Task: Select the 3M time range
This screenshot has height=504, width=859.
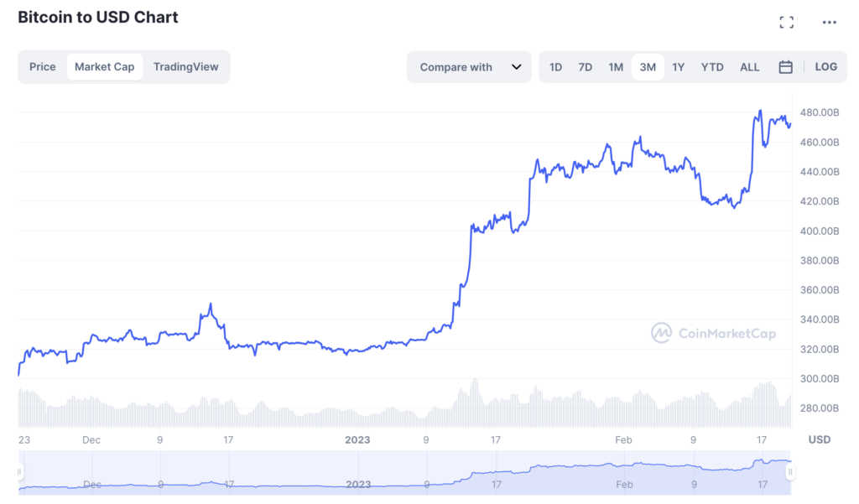Action: tap(648, 67)
